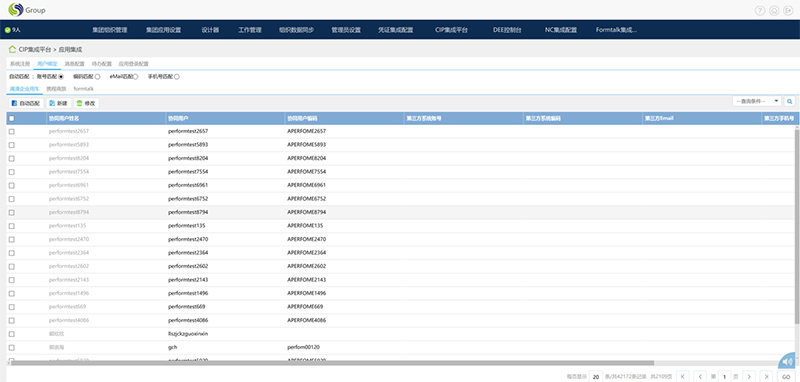Check the row performtest7554 checkbox

[x=12, y=172]
